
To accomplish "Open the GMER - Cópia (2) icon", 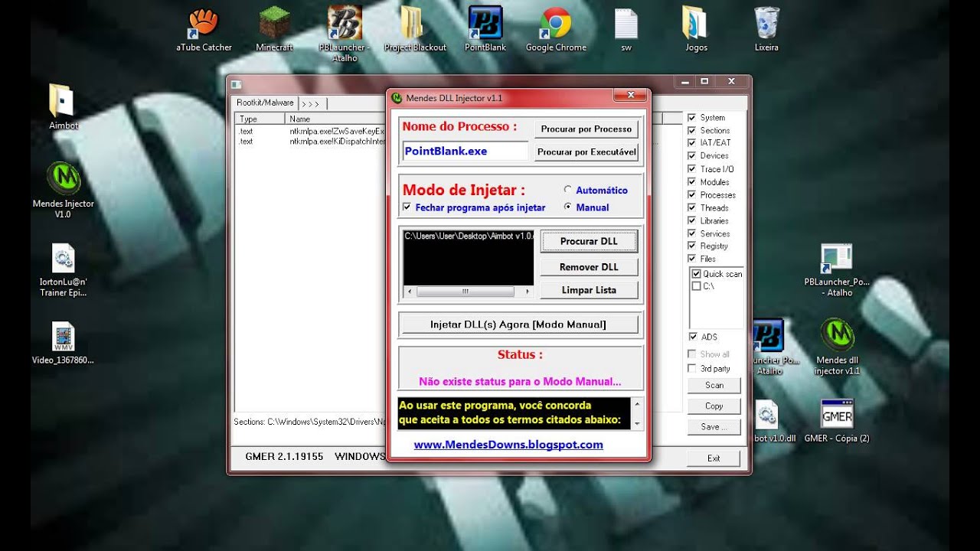I will tap(838, 421).
